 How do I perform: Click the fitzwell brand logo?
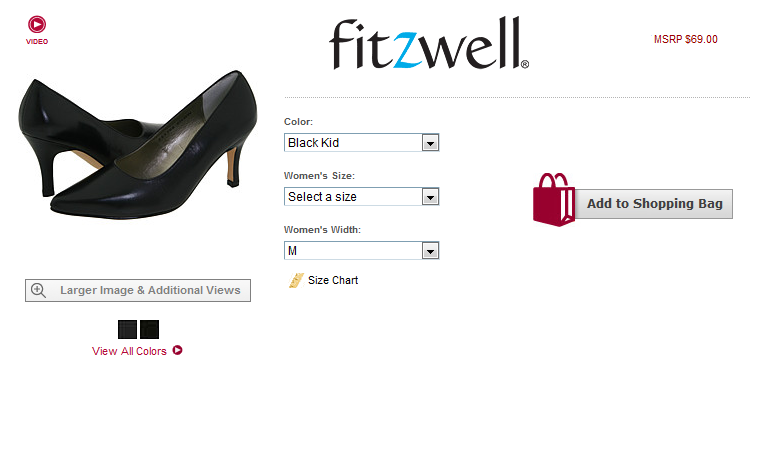pyautogui.click(x=429, y=44)
